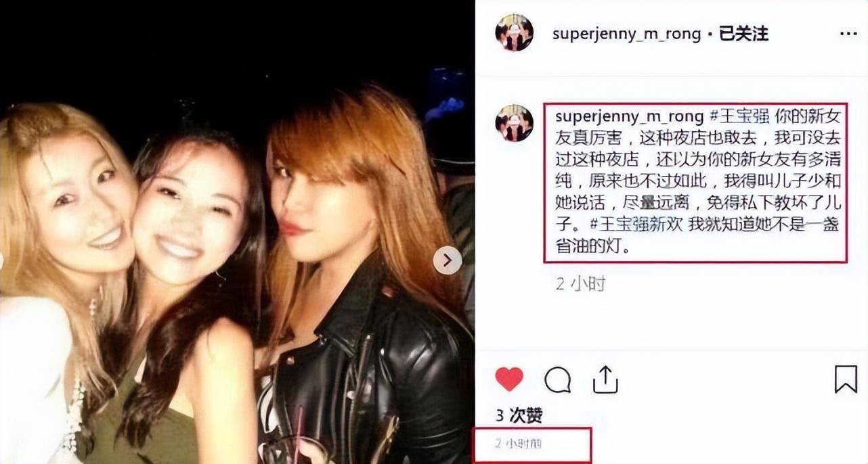Image resolution: width=868 pixels, height=464 pixels.
Task: Open the superjenny_m_rong username in the header
Action: 626,34
